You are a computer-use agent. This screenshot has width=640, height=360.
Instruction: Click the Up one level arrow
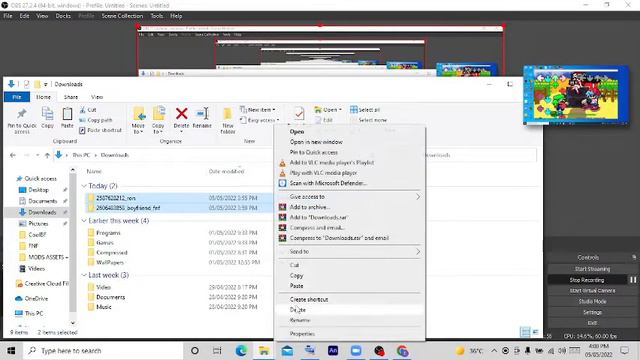[47, 155]
